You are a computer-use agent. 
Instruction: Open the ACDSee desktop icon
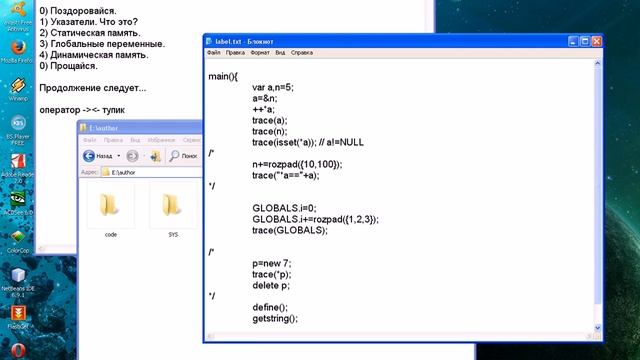pos(18,203)
